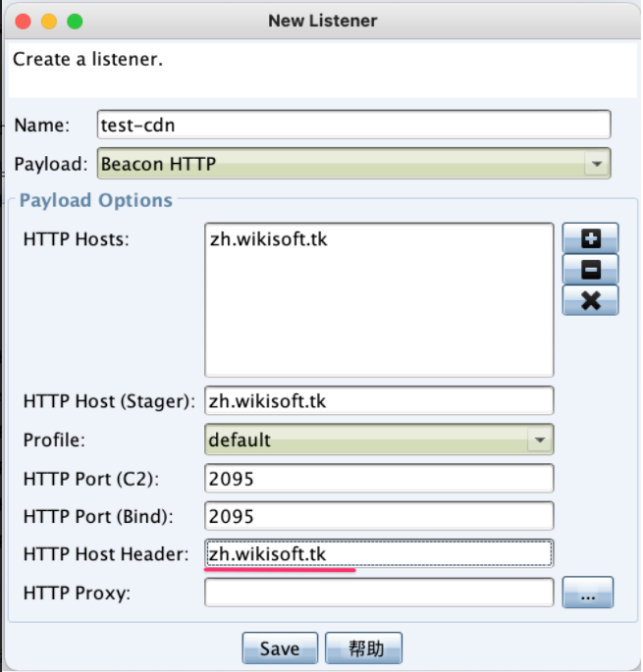Expand the Profile dropdown arrow
Viewport: 643px width, 672px height.
[x=539, y=440]
